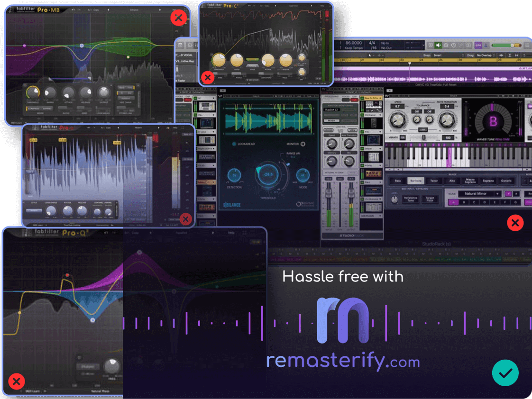Toggle the second Tolerance Off button
Screen dimensions: 532x399
coord(429,111)
